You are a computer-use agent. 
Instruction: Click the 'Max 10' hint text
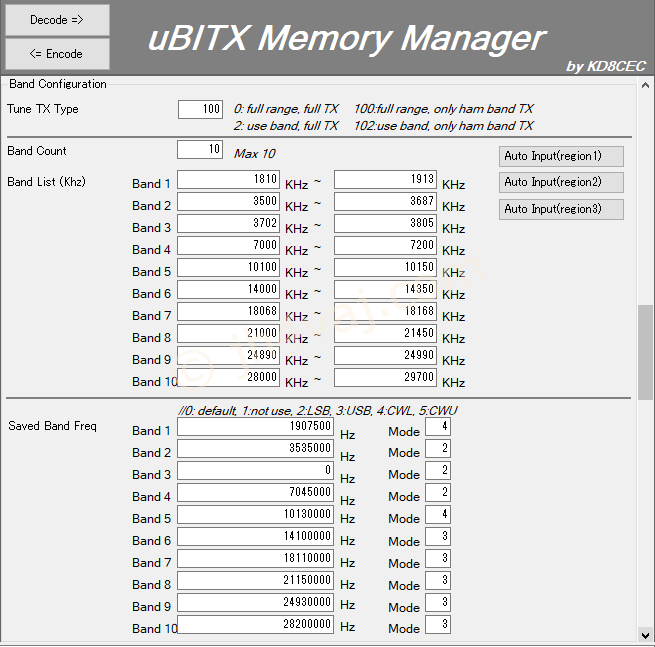255,154
